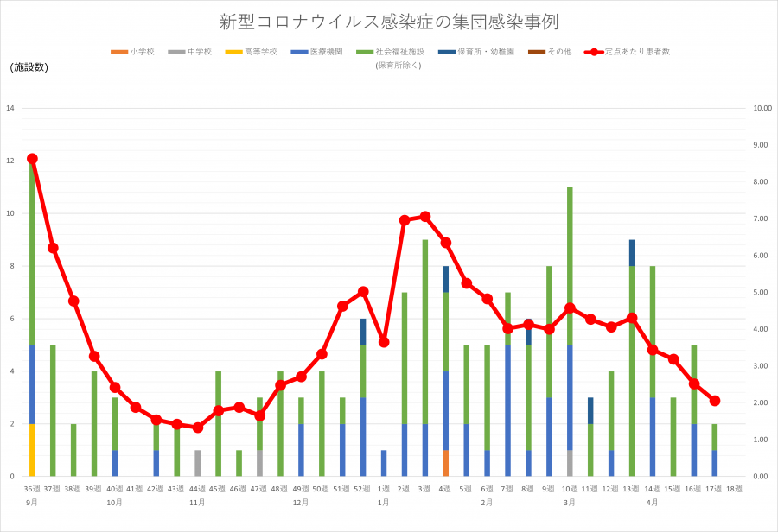Click right axis value 0.00
The width and height of the screenshot is (778, 532).
coord(761,477)
